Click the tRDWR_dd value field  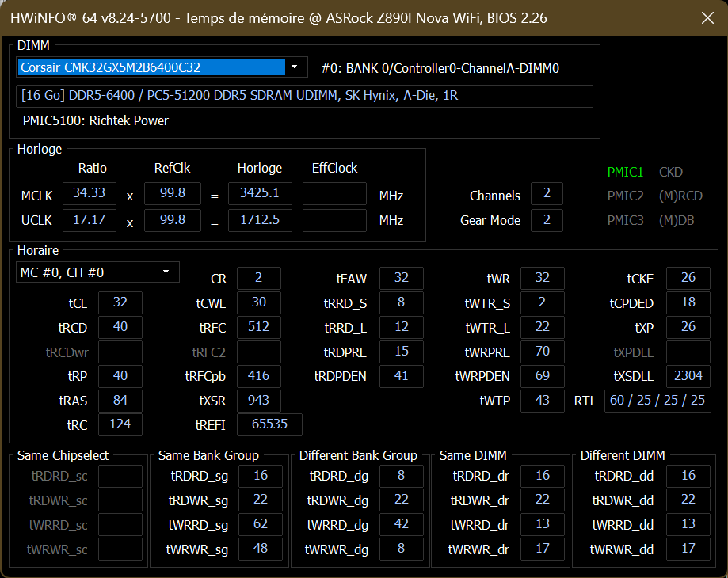(x=688, y=500)
